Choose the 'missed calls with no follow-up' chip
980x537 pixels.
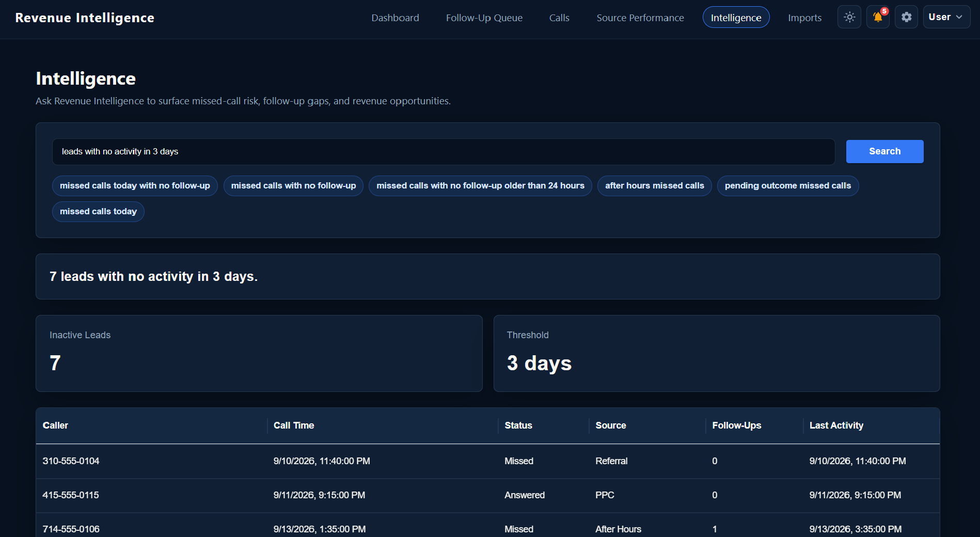[x=293, y=186]
